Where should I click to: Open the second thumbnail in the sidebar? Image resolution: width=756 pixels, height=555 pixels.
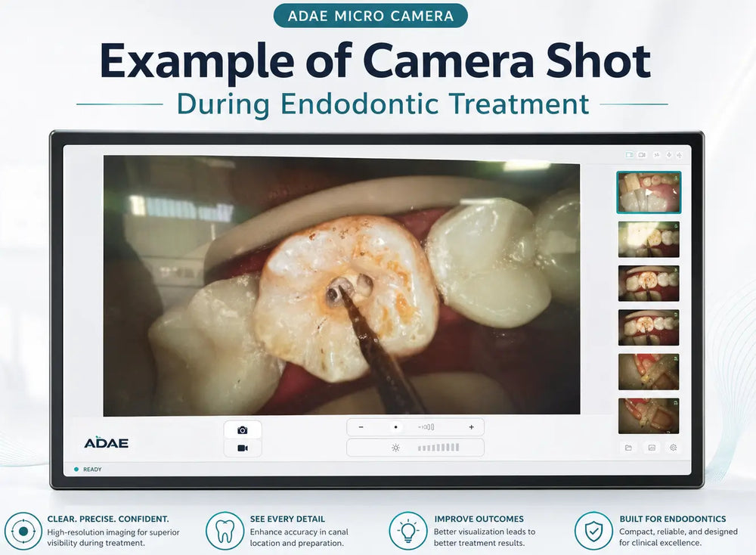[x=649, y=239]
